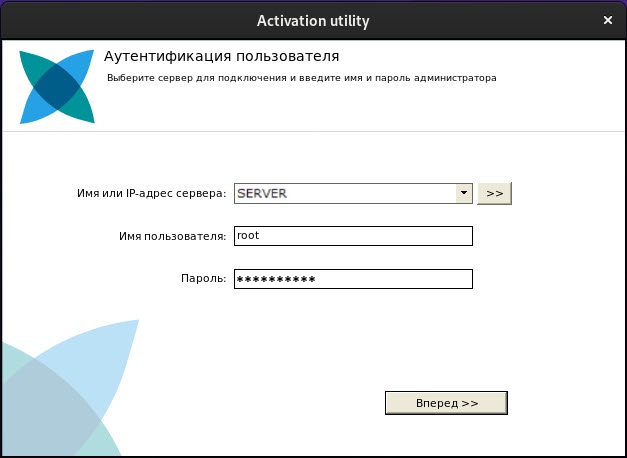Click the Пароль label

tap(206, 279)
